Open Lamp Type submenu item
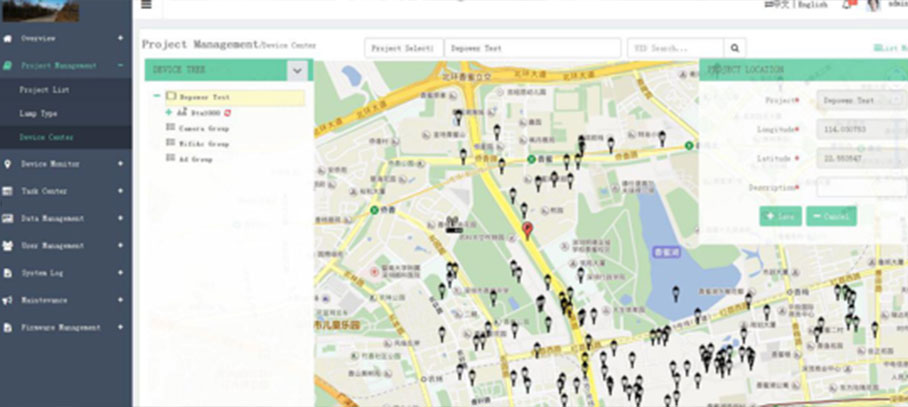 (38, 113)
